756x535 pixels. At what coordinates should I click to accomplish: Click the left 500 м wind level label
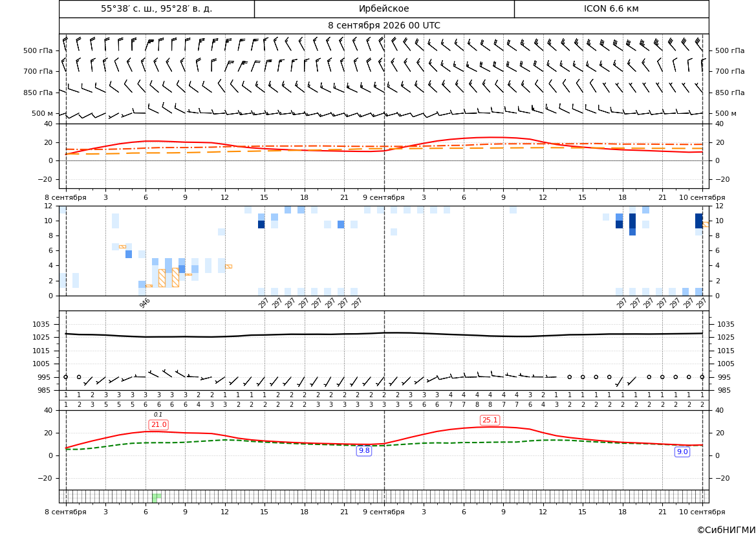click(x=42, y=113)
